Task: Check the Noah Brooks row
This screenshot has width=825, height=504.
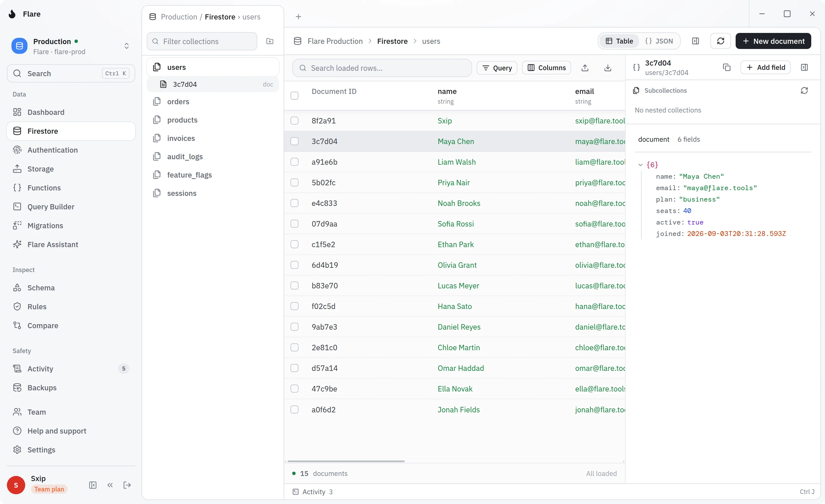Action: (x=294, y=203)
